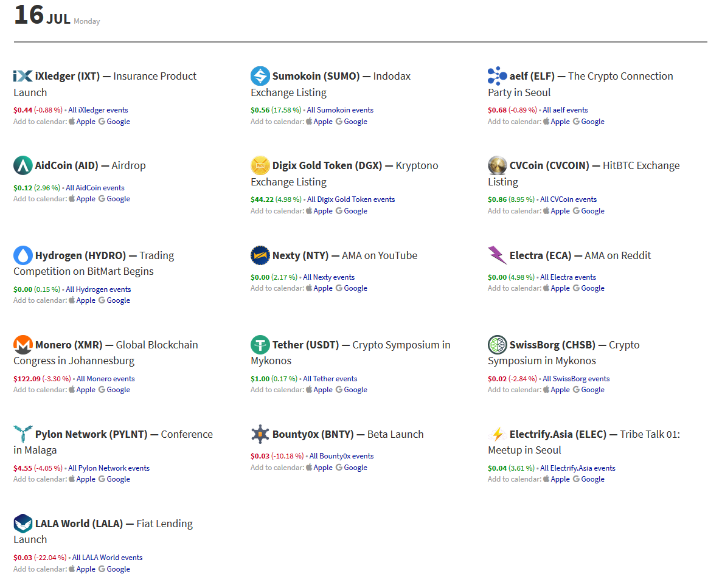The image size is (722, 588).
Task: Click the aelf coin logo icon
Action: click(497, 76)
